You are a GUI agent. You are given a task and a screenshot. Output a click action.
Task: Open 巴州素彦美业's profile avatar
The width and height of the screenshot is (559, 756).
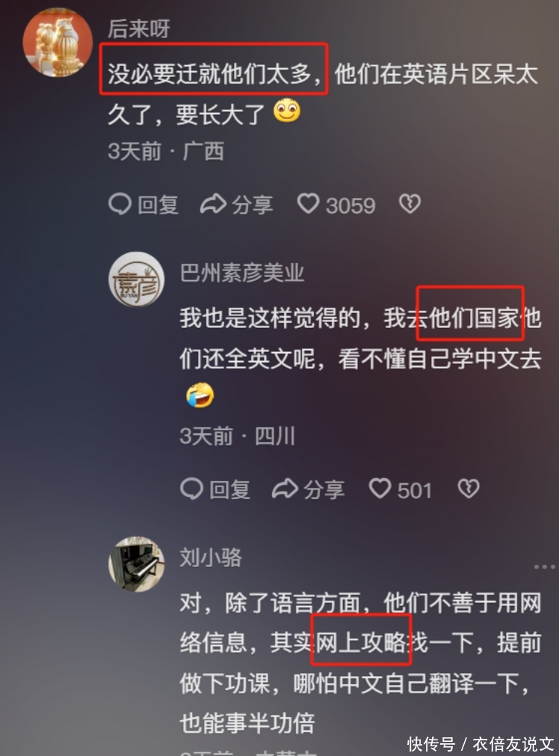[x=137, y=279]
